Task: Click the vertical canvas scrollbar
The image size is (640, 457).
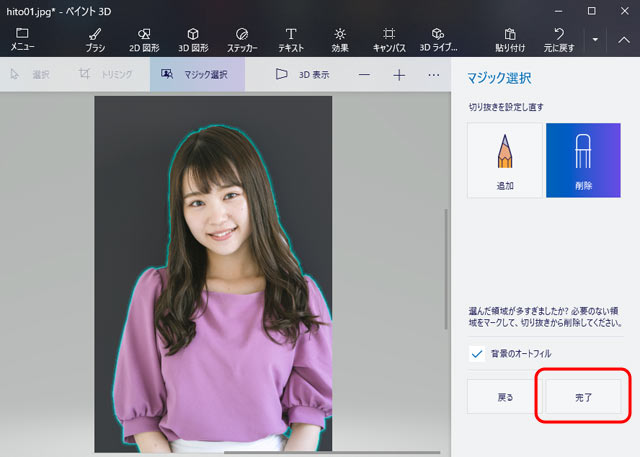Action: [x=446, y=269]
